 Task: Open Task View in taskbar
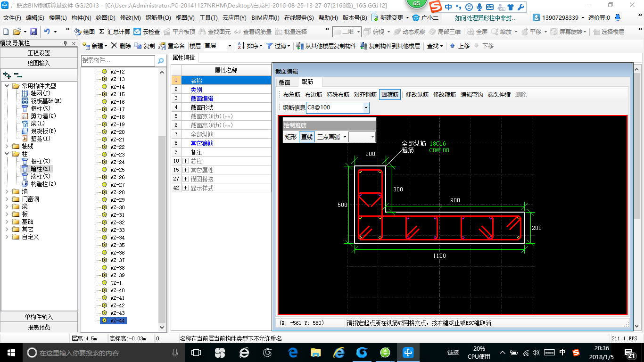tap(196, 353)
